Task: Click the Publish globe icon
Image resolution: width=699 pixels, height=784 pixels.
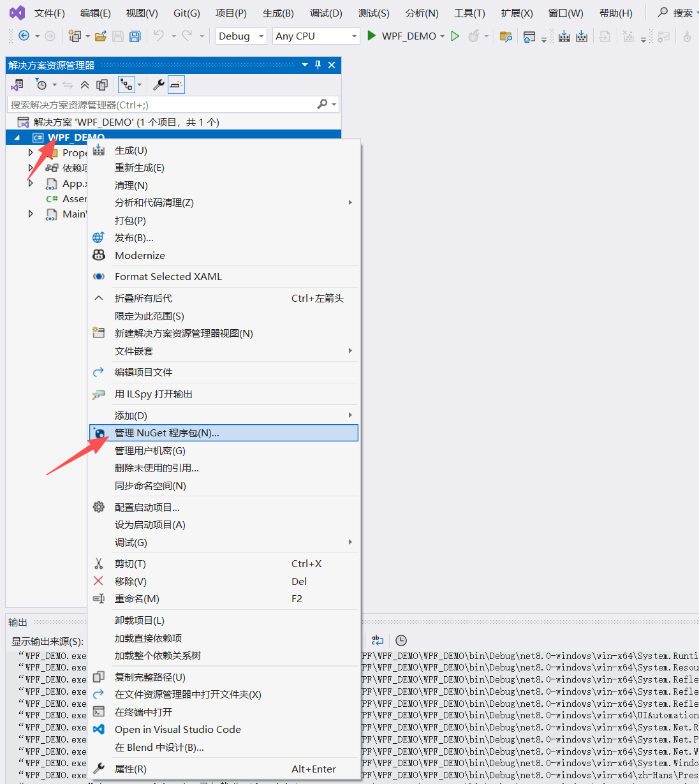Action: 98,238
